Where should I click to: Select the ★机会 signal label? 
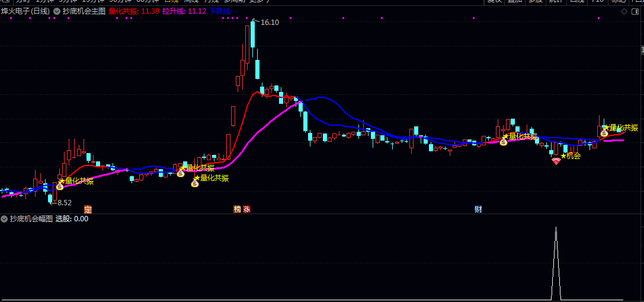[571, 156]
